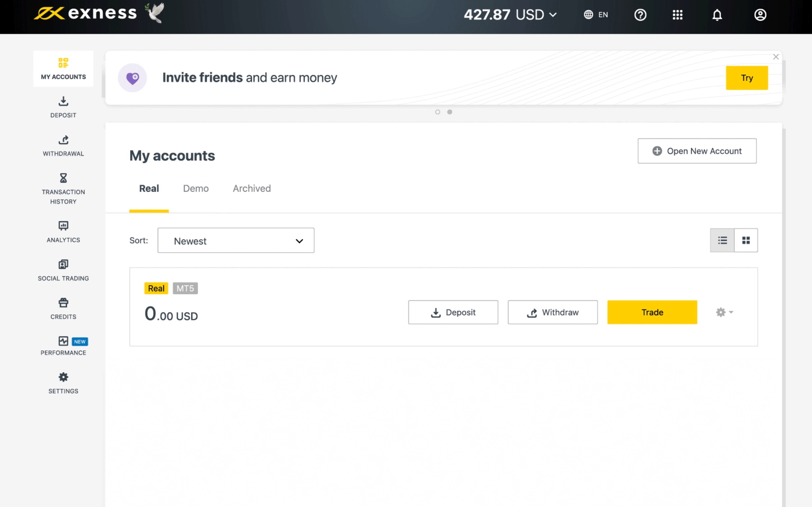Open the account gear options dropdown
Image resolution: width=812 pixels, height=507 pixels.
click(724, 312)
